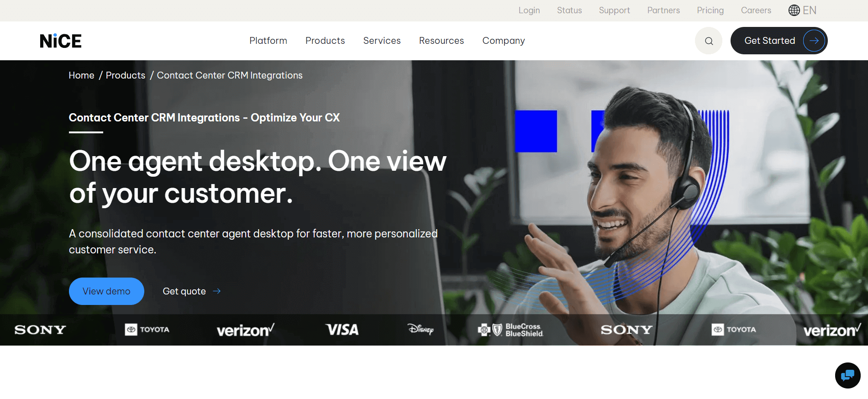Open the Login link
The image size is (868, 399).
pyautogui.click(x=529, y=10)
